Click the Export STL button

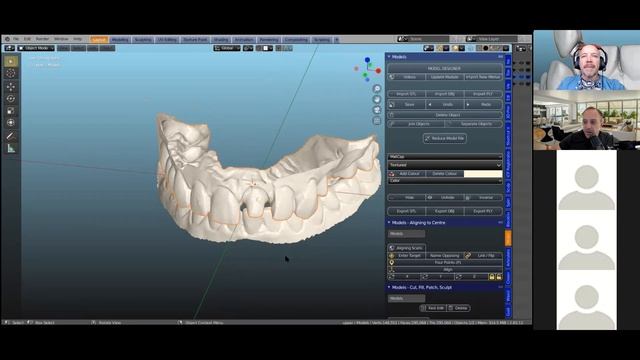pyautogui.click(x=407, y=211)
